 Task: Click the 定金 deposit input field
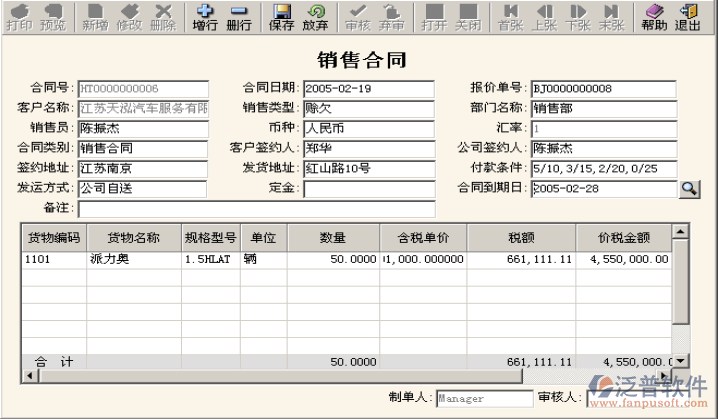369,189
